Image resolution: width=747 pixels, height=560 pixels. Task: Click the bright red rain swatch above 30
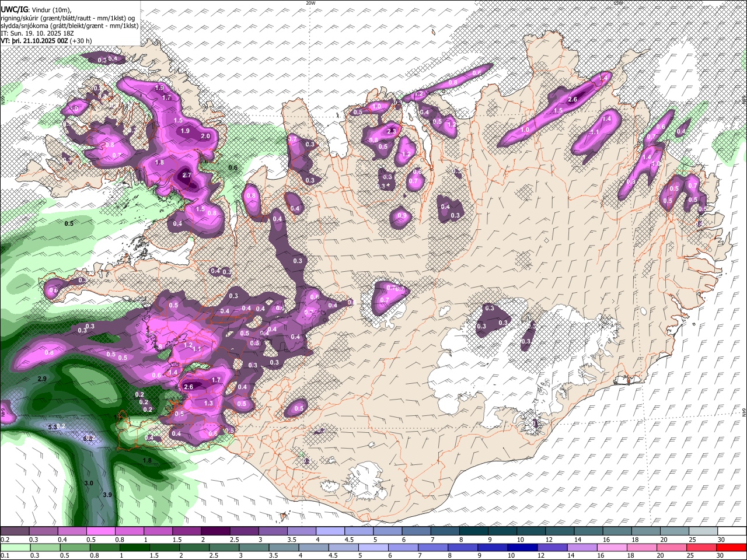point(732,547)
